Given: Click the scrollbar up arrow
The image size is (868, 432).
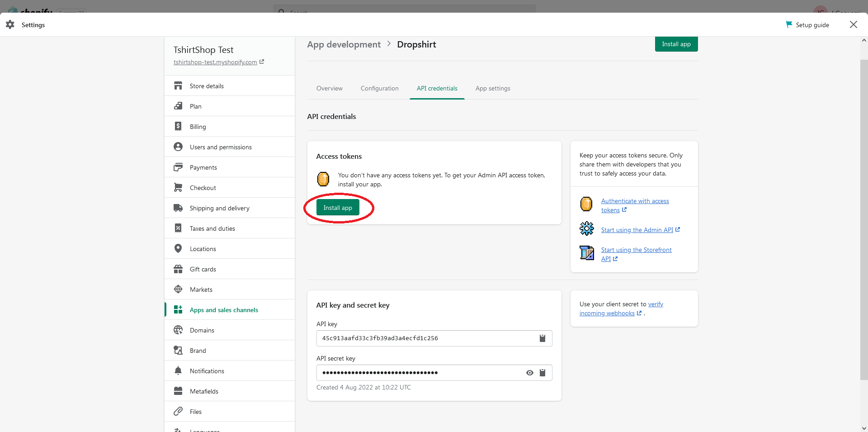Looking at the screenshot, I should pos(864,40).
